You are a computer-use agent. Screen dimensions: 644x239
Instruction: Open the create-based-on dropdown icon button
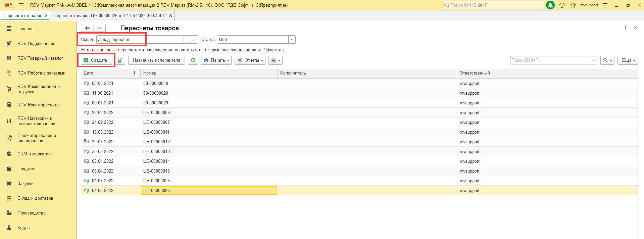click(276, 60)
